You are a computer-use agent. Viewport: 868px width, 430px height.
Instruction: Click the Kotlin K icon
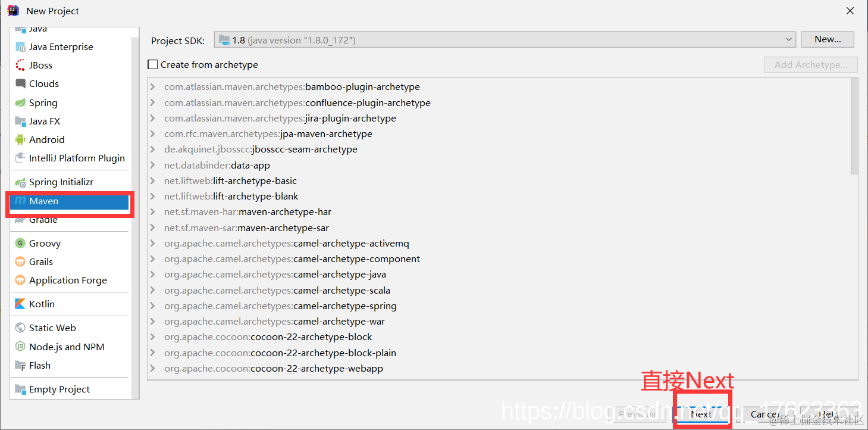coord(20,304)
